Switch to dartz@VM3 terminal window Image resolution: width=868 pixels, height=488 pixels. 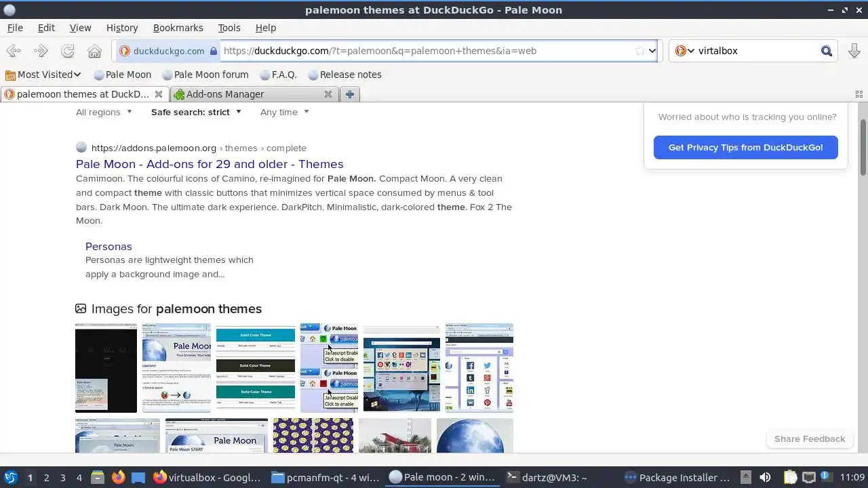(561, 477)
